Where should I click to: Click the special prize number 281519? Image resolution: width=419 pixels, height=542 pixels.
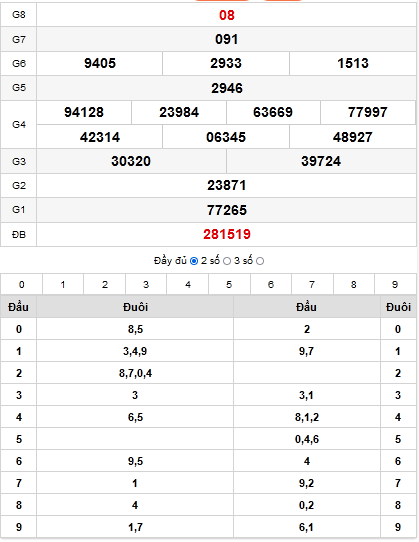227,234
